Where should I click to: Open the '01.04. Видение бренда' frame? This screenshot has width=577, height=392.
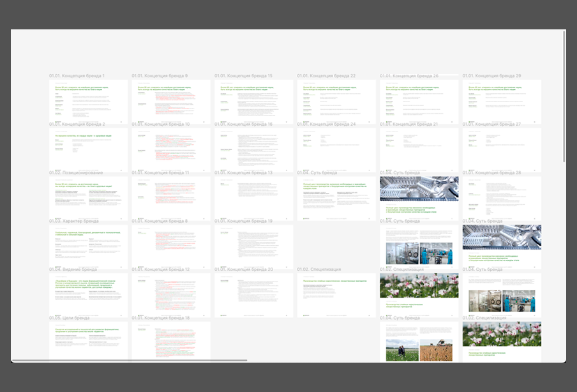pos(88,295)
